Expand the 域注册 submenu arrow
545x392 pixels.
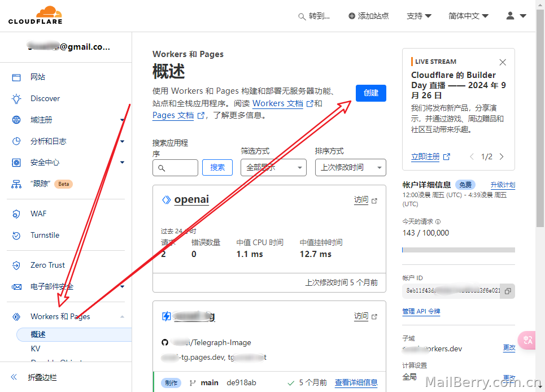click(x=123, y=120)
